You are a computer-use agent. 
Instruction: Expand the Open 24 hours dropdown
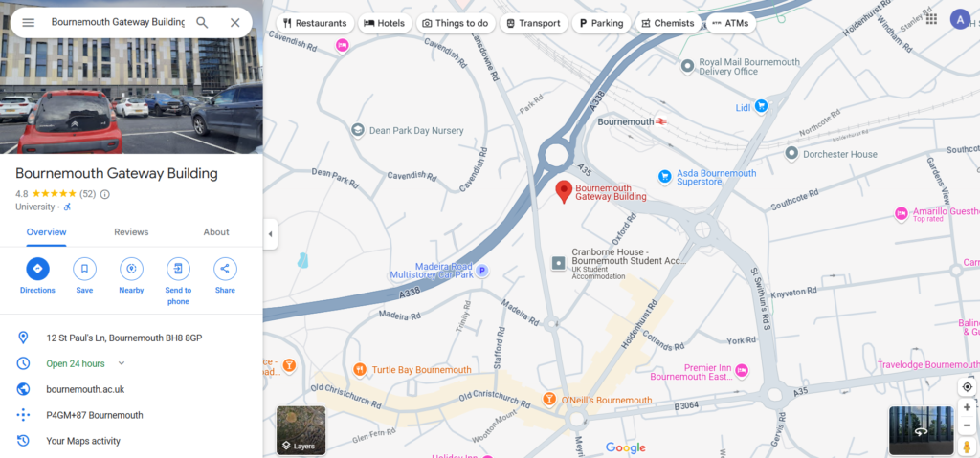pos(122,363)
